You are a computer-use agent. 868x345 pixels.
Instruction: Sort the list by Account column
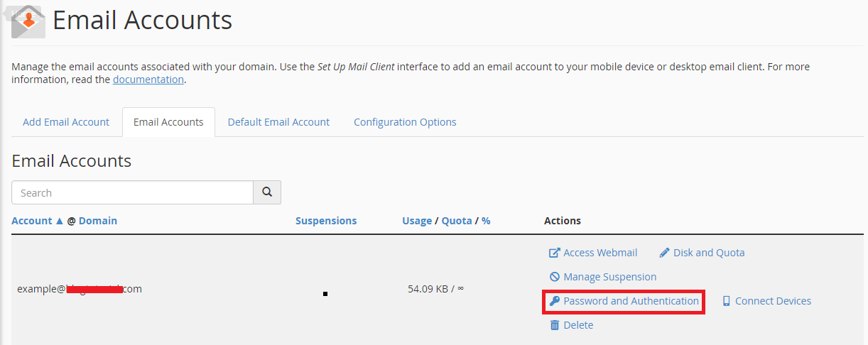32,221
